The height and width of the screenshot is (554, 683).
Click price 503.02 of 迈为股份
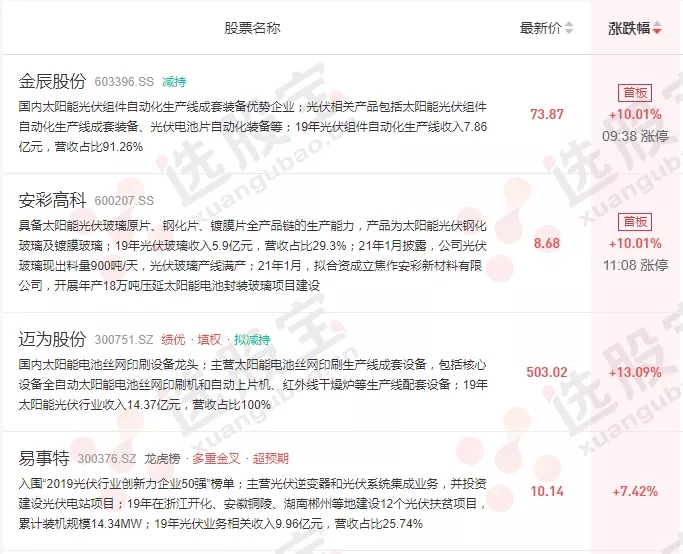click(x=547, y=372)
